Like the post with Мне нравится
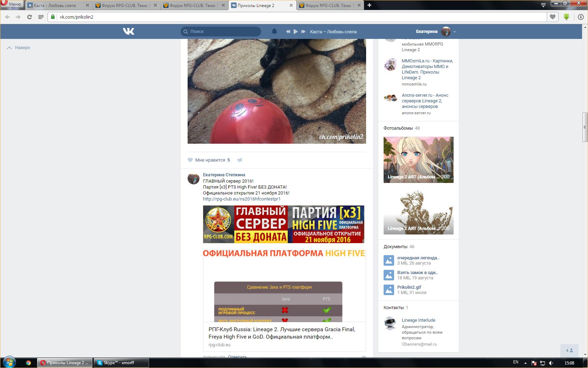 click(x=209, y=160)
